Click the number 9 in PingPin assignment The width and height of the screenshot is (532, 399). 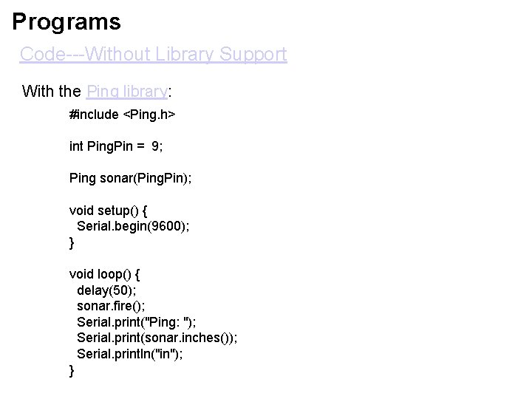(155, 146)
